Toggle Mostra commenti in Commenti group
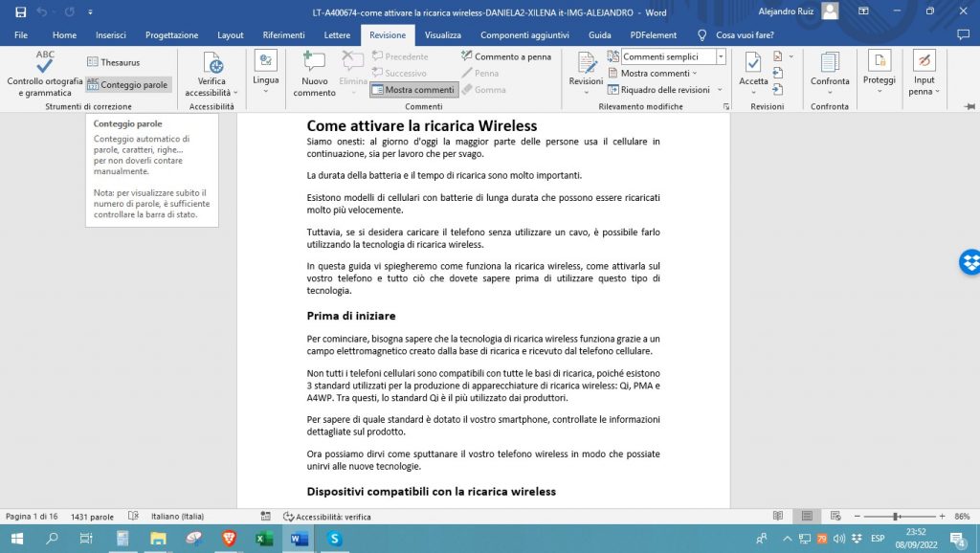The width and height of the screenshot is (980, 553). pos(413,88)
